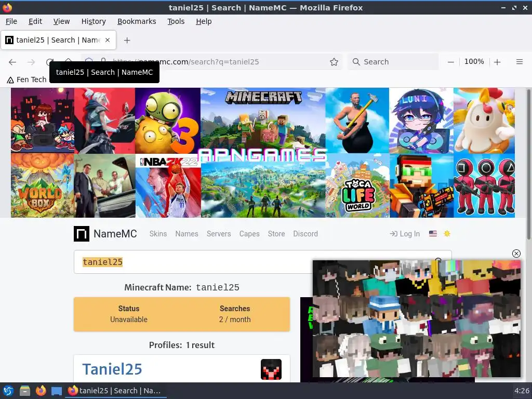Viewport: 532px width, 399px height.
Task: Open the Store link
Action: [x=276, y=234]
